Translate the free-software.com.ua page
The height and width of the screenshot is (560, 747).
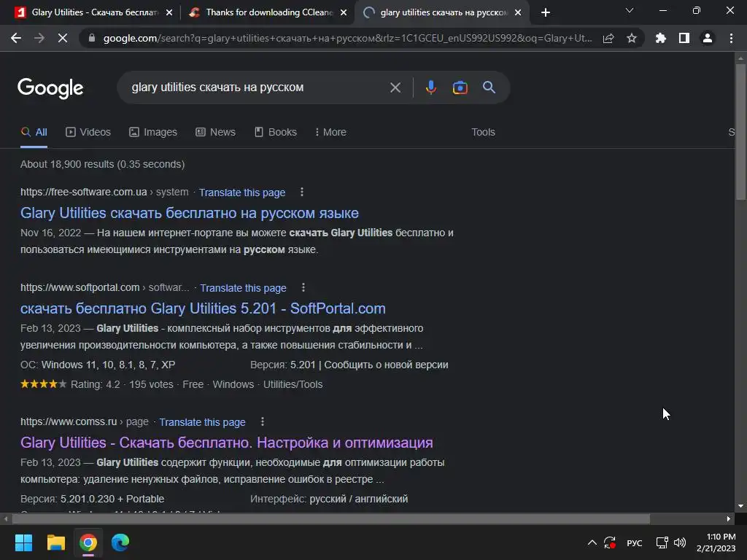pyautogui.click(x=242, y=192)
